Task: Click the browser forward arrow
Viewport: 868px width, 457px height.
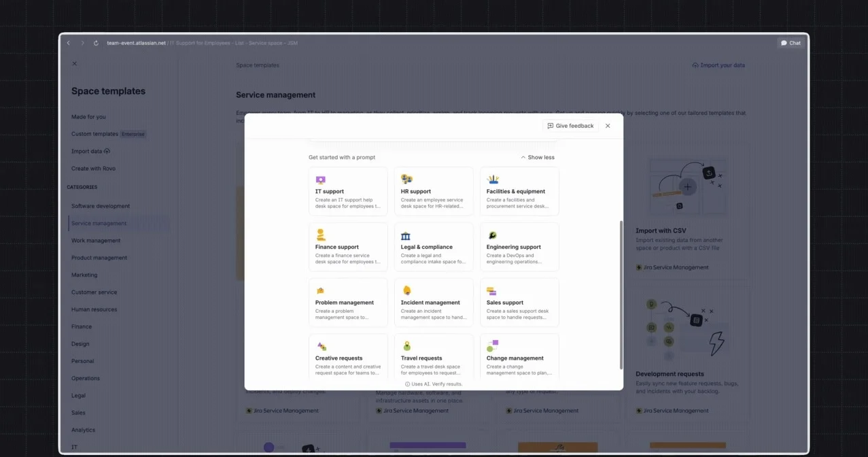Action: (83, 43)
